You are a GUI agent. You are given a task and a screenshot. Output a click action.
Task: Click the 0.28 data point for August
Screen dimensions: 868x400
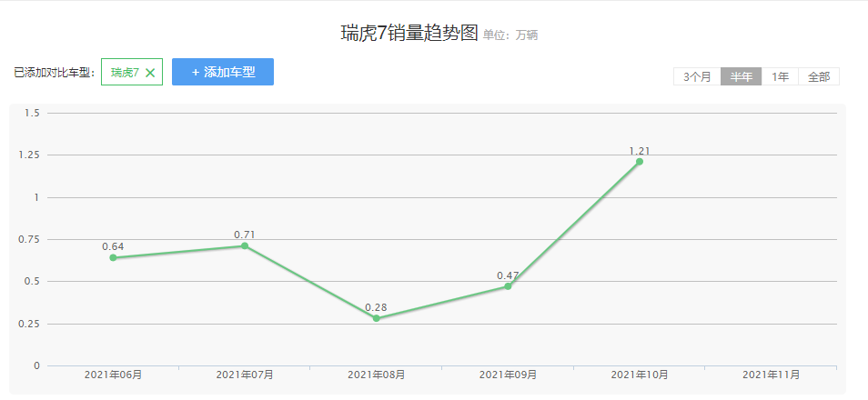tap(377, 318)
